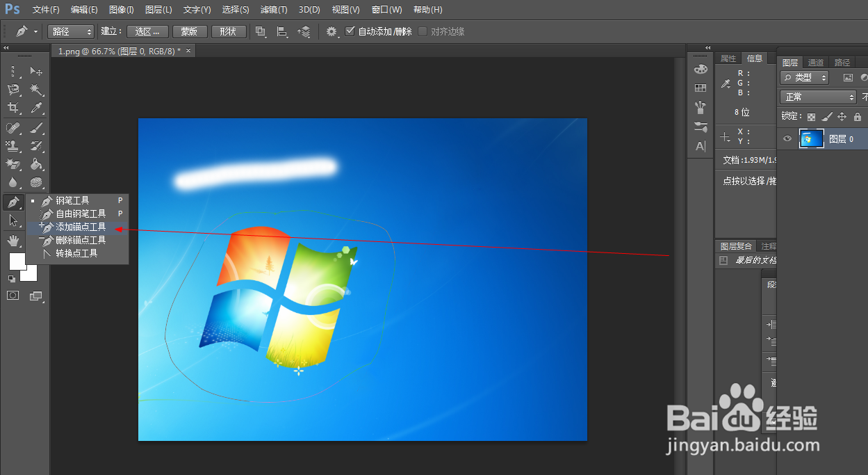Image resolution: width=868 pixels, height=475 pixels.
Task: Select the Move tool
Action: [x=37, y=71]
